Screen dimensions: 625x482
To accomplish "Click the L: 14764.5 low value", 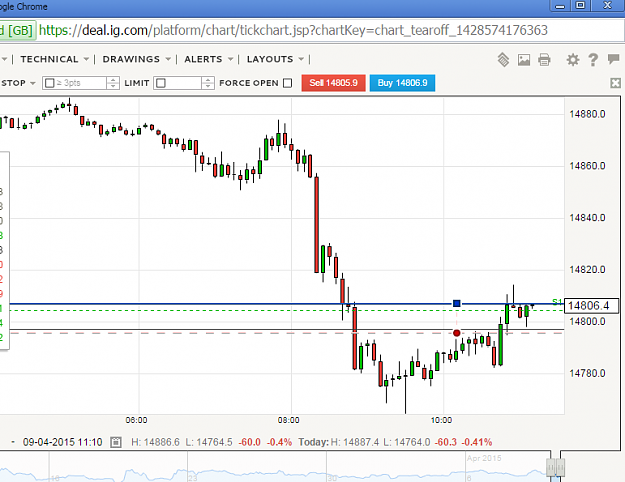I will click(x=209, y=442).
